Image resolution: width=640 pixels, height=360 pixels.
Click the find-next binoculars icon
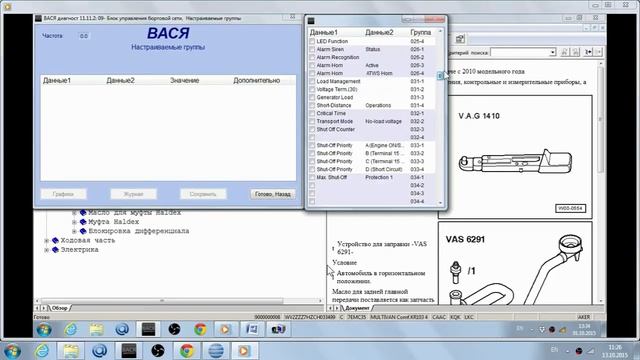[576, 52]
